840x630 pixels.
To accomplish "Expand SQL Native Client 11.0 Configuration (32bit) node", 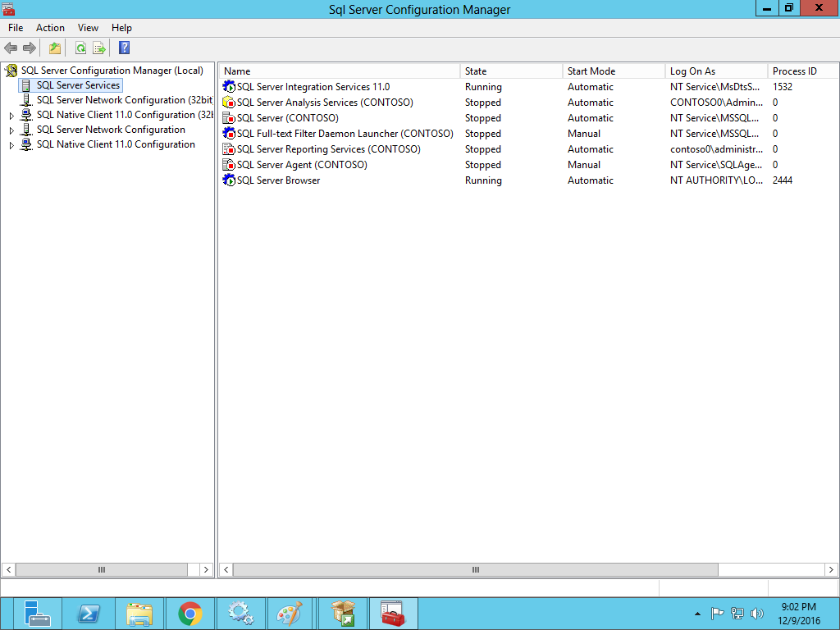I will click(11, 116).
